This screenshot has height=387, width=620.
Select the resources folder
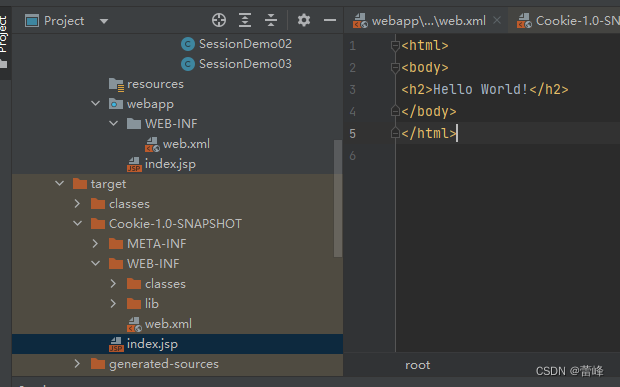pos(155,84)
